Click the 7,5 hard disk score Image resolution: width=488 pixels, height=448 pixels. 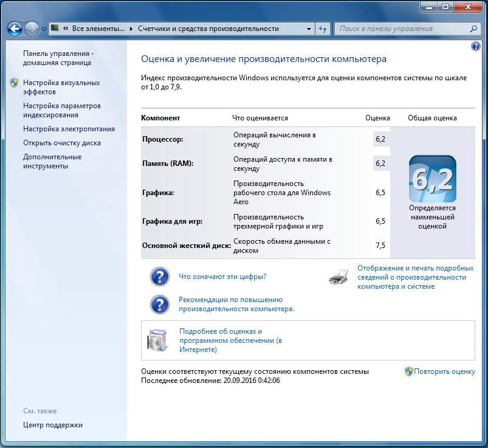coord(380,246)
